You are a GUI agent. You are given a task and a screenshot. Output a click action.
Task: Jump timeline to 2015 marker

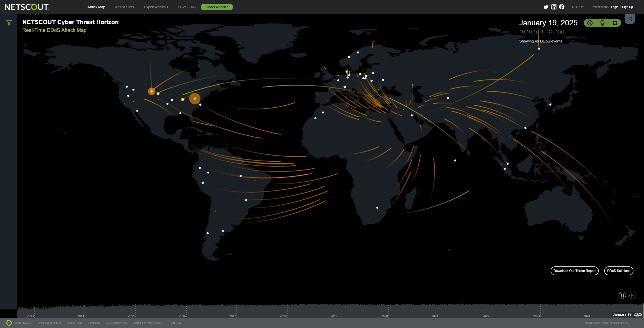(131, 316)
